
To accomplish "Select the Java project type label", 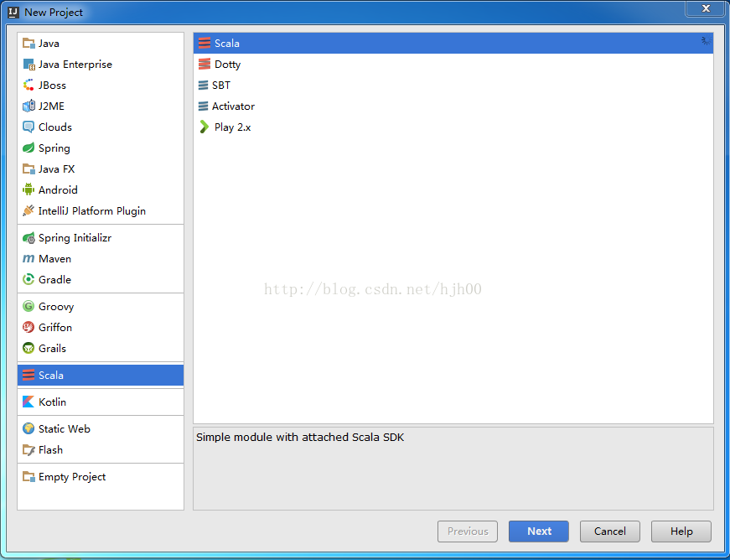I will coord(49,44).
